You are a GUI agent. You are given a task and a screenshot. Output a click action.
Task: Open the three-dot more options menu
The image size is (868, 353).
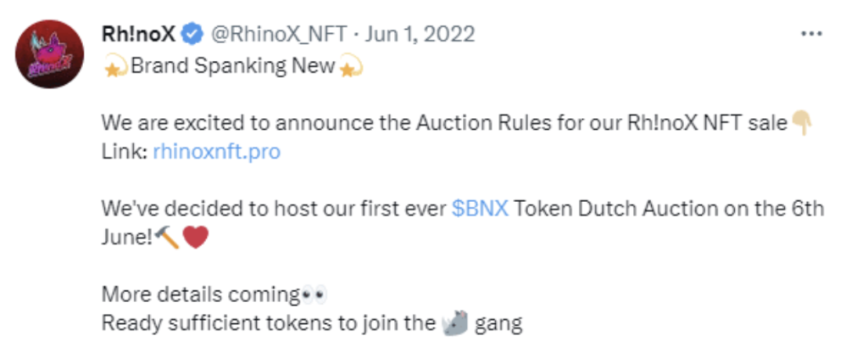point(811,34)
